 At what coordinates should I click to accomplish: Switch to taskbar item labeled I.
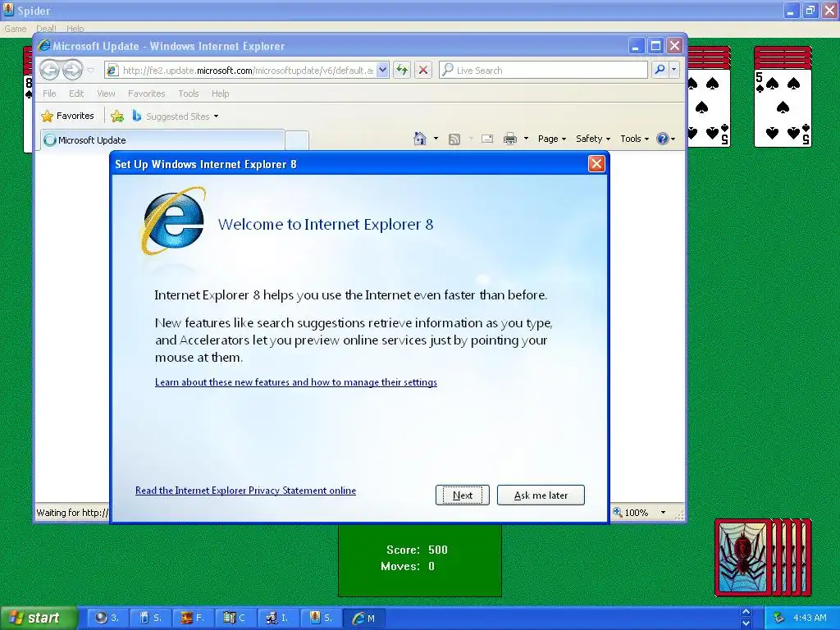click(277, 618)
